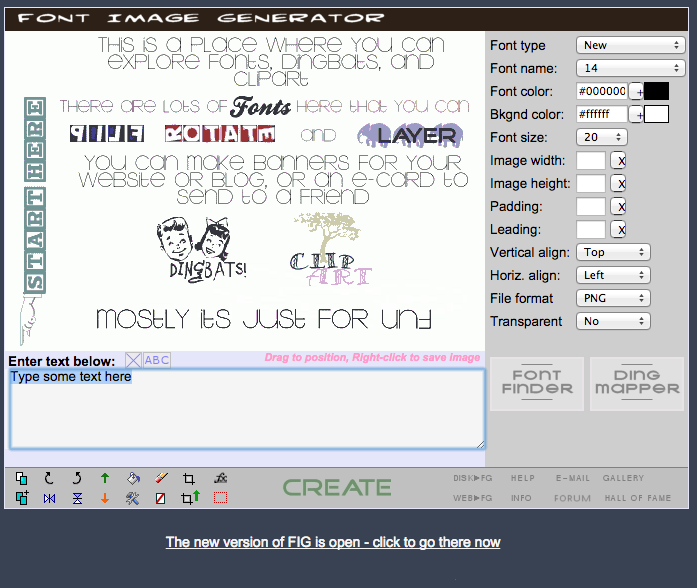Screen dimensions: 697x588
Task: Click the Leading input field
Action: 591,230
